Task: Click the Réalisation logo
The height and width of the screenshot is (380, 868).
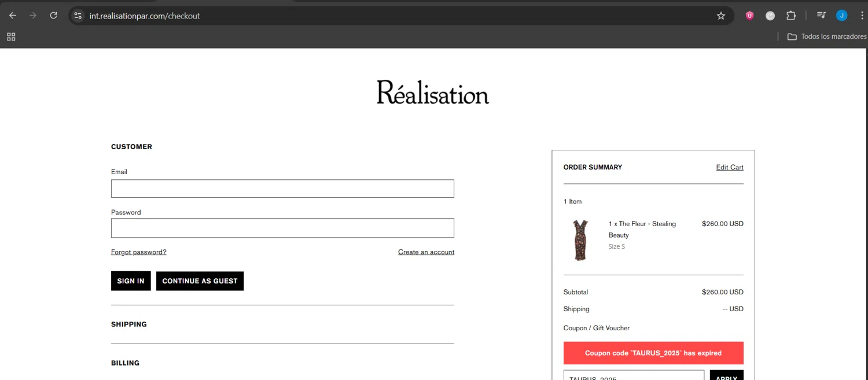Action: [x=433, y=92]
